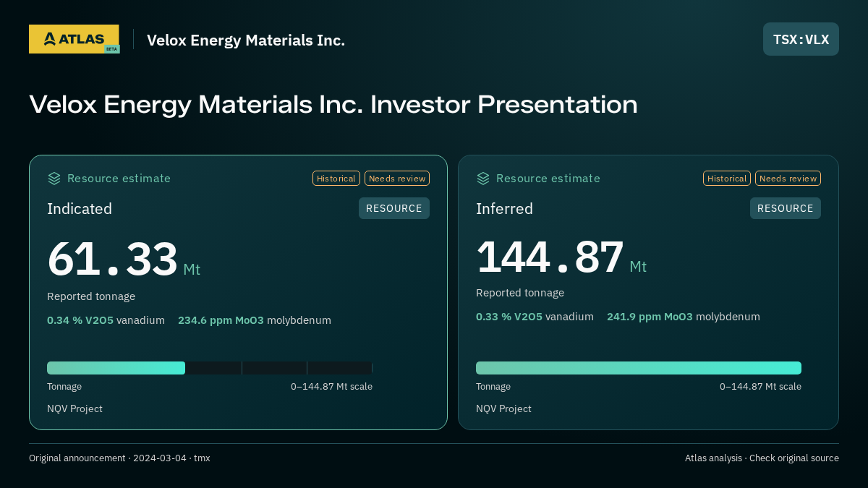Screen dimensions: 868x488
Task: Click Reported tonnage label on Indicated card
Action: [91, 296]
